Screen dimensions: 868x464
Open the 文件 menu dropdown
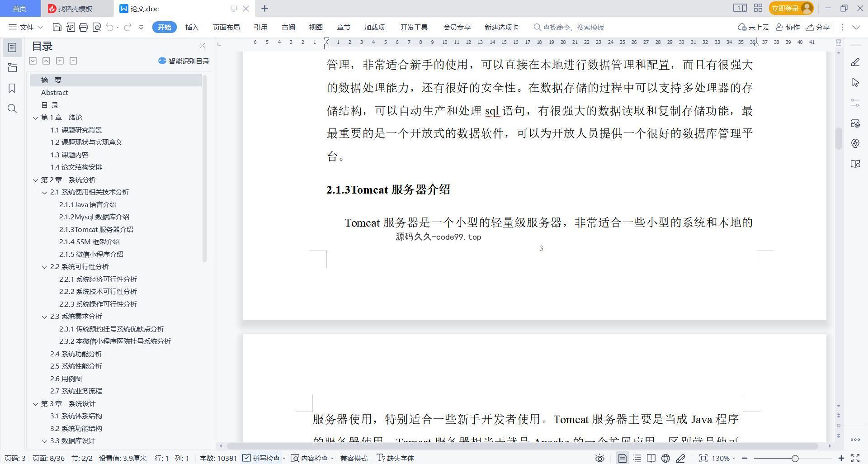26,27
